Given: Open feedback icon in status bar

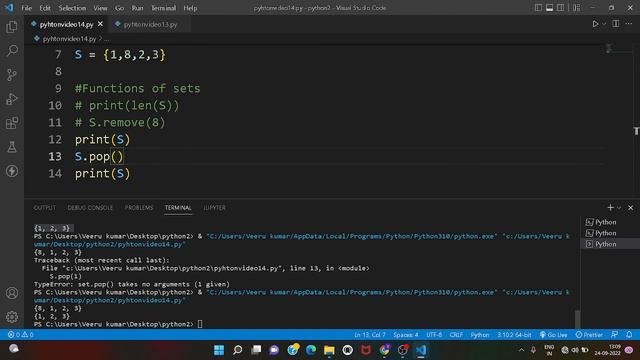Looking at the screenshot, I should [614, 335].
